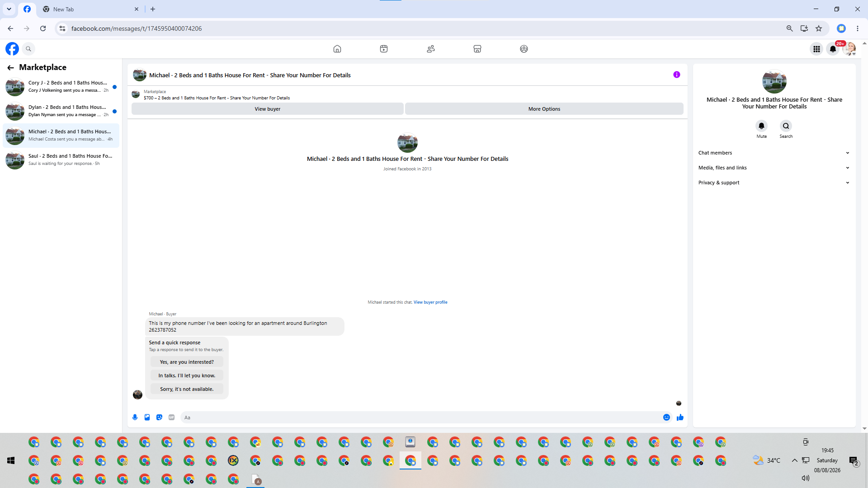The image size is (868, 488).
Task: Switch to the New Tab browser tab
Action: point(90,9)
